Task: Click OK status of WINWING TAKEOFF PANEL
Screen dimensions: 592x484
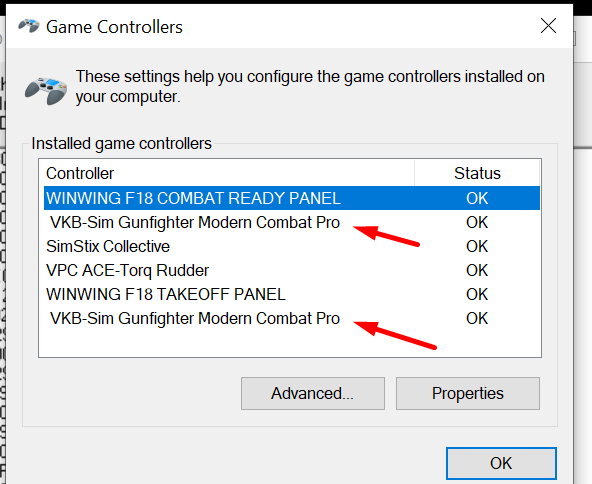Action: point(477,294)
